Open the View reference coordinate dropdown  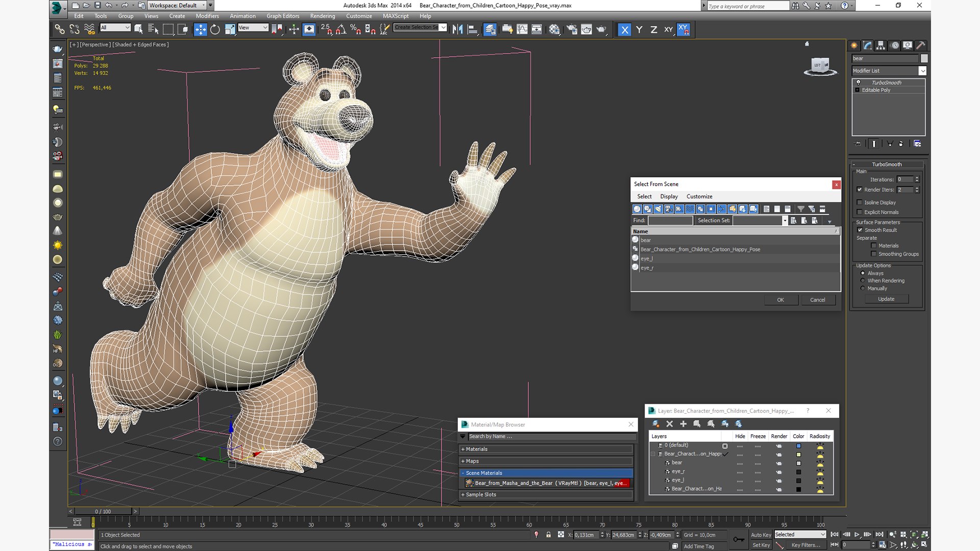click(253, 28)
